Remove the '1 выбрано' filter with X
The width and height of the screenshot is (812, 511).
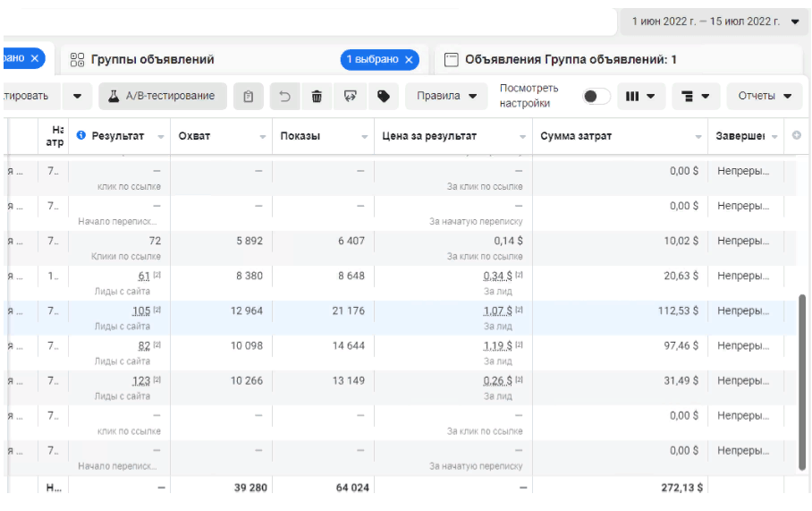(x=409, y=60)
